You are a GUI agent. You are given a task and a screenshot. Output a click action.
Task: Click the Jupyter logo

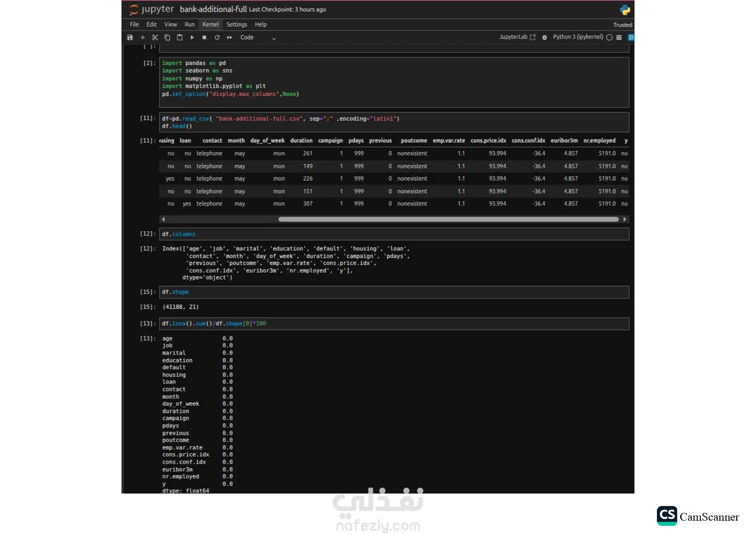tap(152, 9)
